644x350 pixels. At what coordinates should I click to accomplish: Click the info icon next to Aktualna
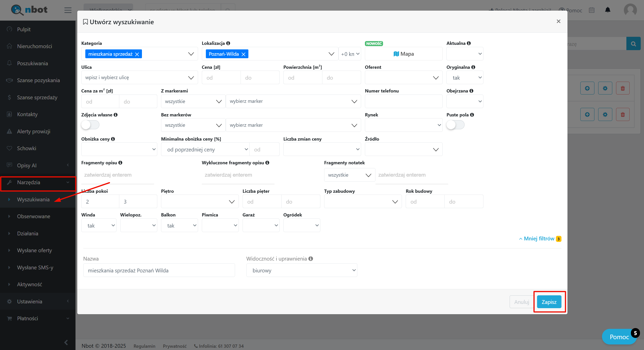click(469, 43)
